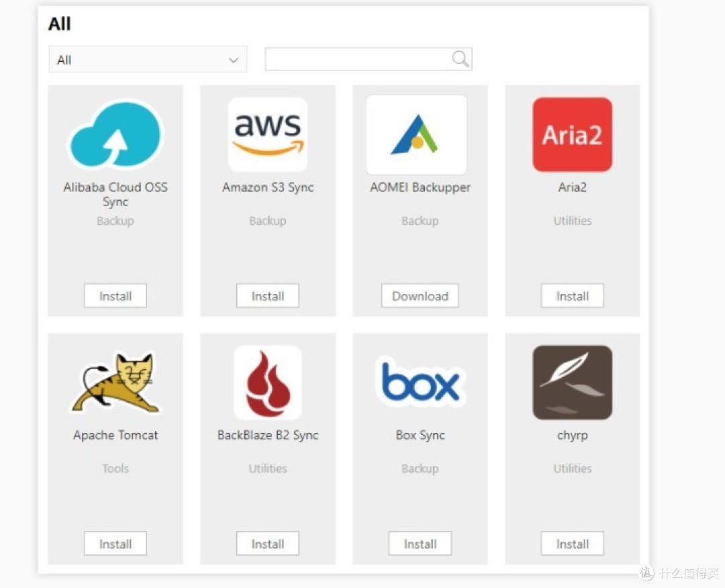Click the Aria2 title text
Viewport: 725px width, 588px height.
coord(573,187)
